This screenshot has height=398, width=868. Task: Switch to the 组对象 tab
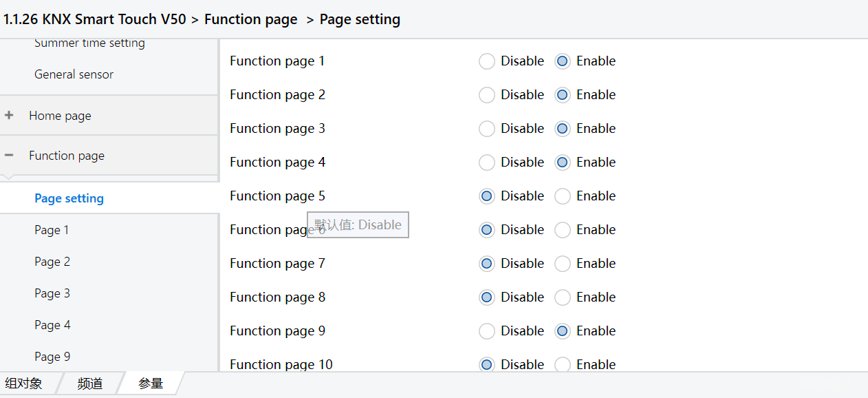pos(24,384)
